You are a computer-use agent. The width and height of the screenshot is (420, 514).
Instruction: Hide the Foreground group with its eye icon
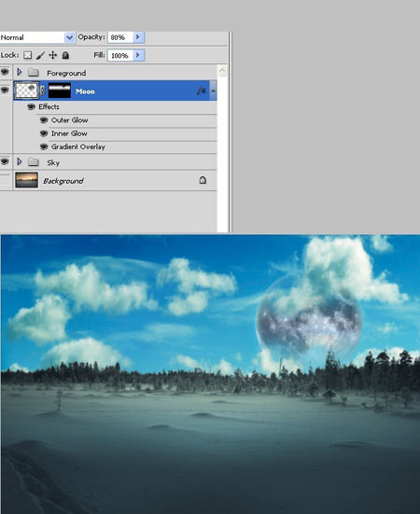pyautogui.click(x=5, y=72)
